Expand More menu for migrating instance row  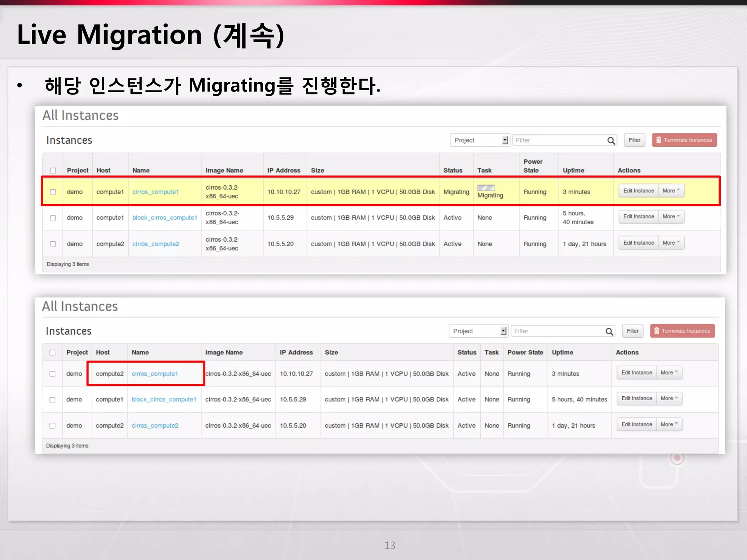coord(671,191)
